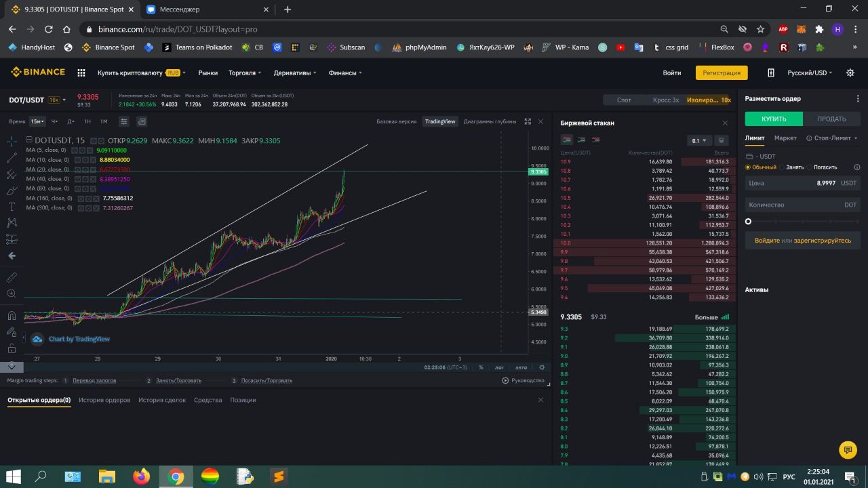Toggle stay-in-drawing-mode pencil lock icon
Screen dimensions: 868x488
click(x=12, y=331)
